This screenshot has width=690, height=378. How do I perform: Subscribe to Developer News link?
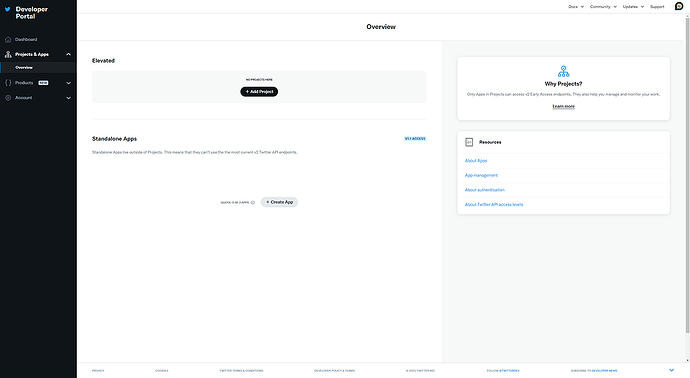[604, 371]
